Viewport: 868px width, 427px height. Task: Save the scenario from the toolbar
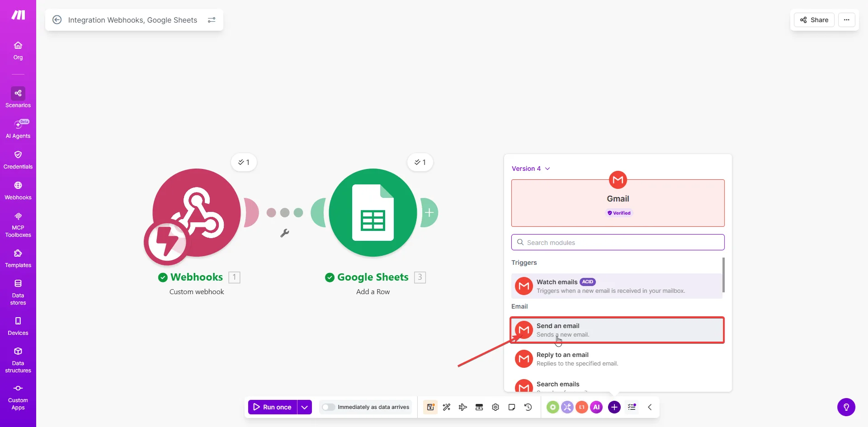[x=430, y=407]
